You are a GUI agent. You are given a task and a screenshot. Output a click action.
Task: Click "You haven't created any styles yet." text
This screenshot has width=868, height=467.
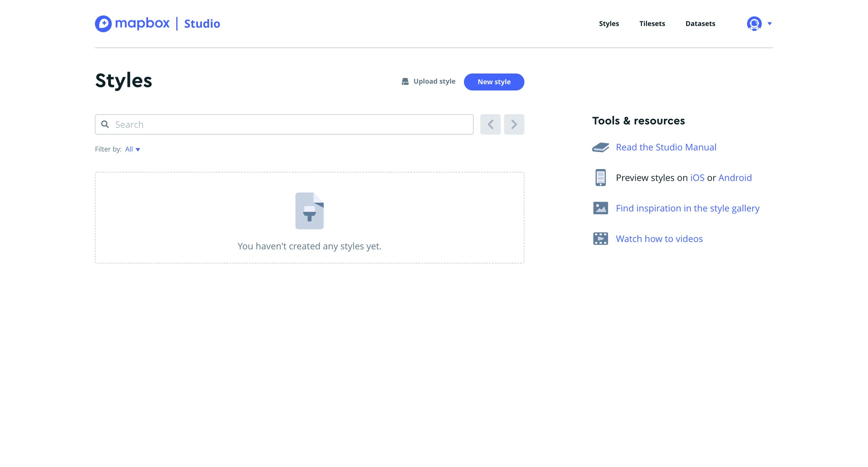click(310, 246)
